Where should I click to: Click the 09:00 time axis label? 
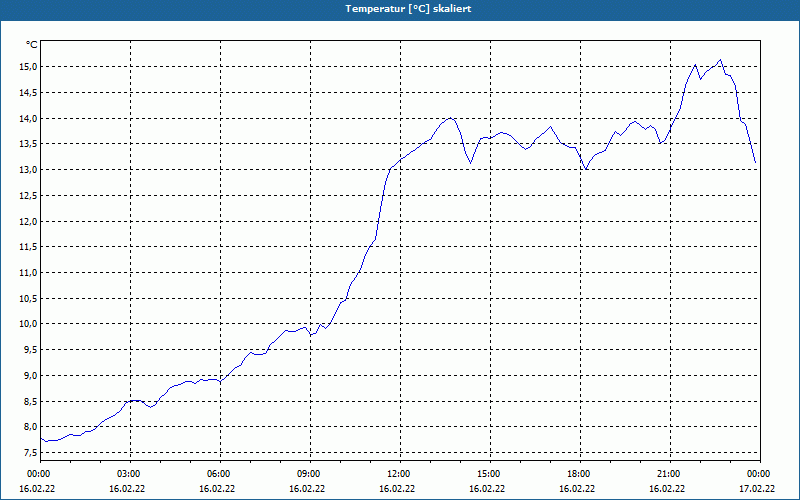310,474
